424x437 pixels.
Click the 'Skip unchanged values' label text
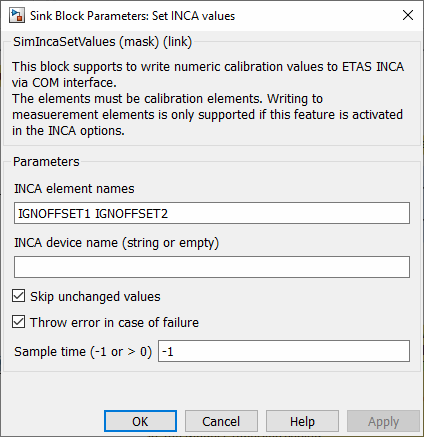(x=95, y=297)
